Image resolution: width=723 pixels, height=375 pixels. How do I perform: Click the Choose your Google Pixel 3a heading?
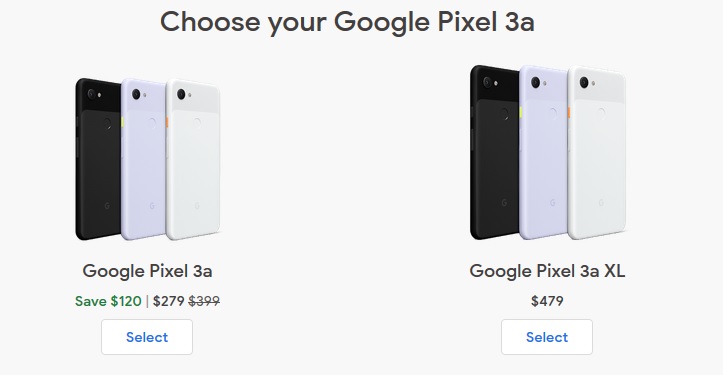[347, 22]
